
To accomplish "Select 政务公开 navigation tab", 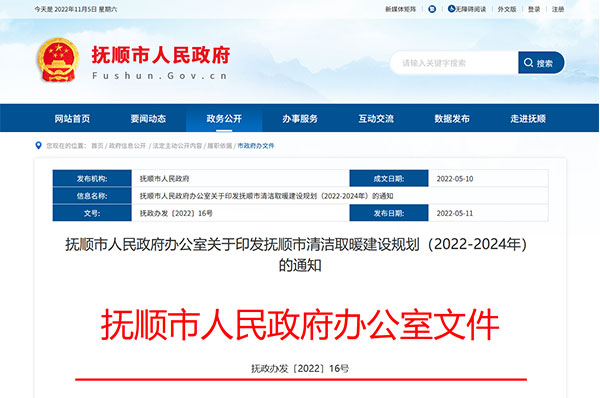I will tap(224, 119).
